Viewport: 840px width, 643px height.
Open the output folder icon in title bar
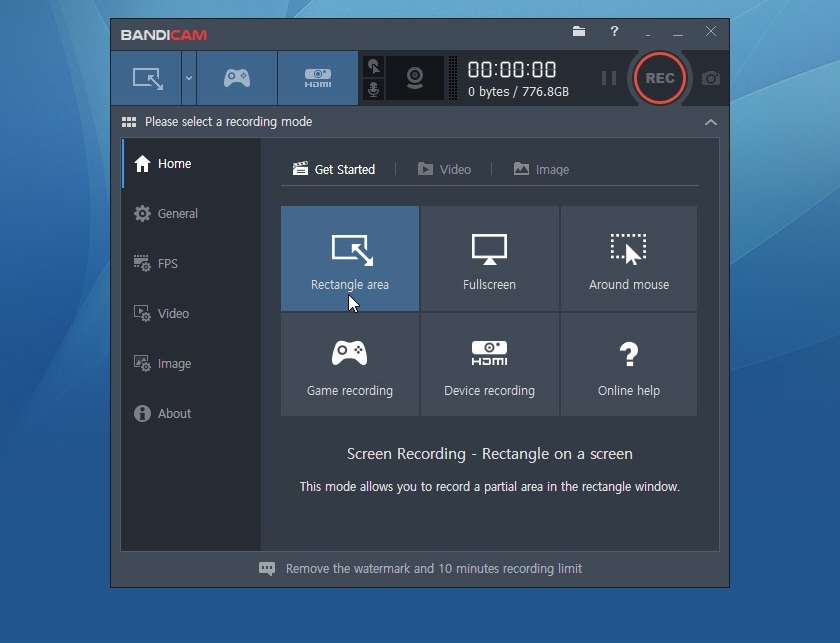point(579,32)
